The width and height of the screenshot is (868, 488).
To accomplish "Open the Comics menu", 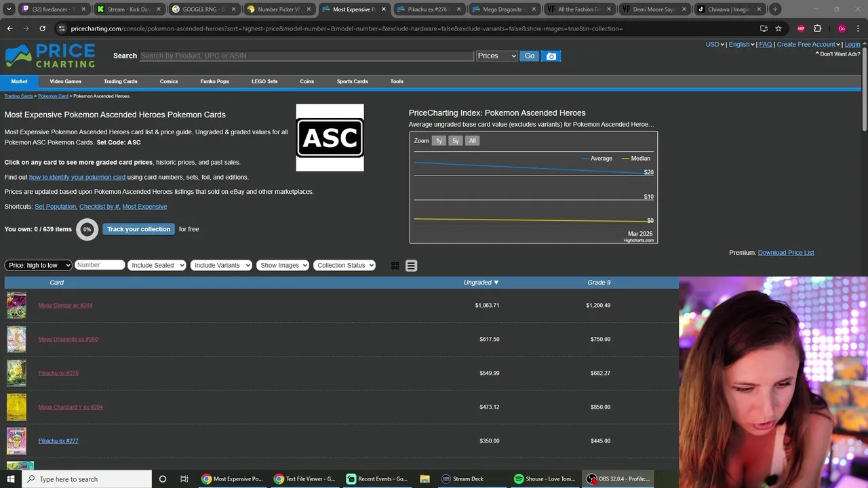I will tap(169, 81).
